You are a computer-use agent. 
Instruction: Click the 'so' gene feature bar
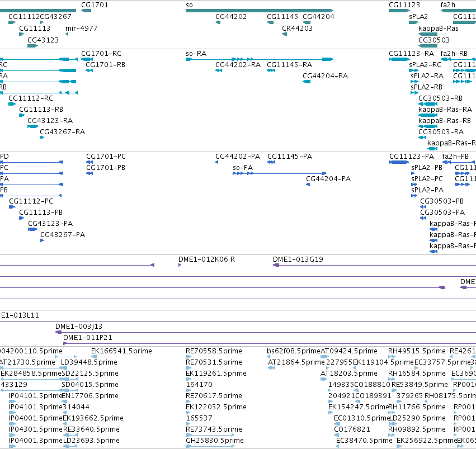(x=260, y=11)
